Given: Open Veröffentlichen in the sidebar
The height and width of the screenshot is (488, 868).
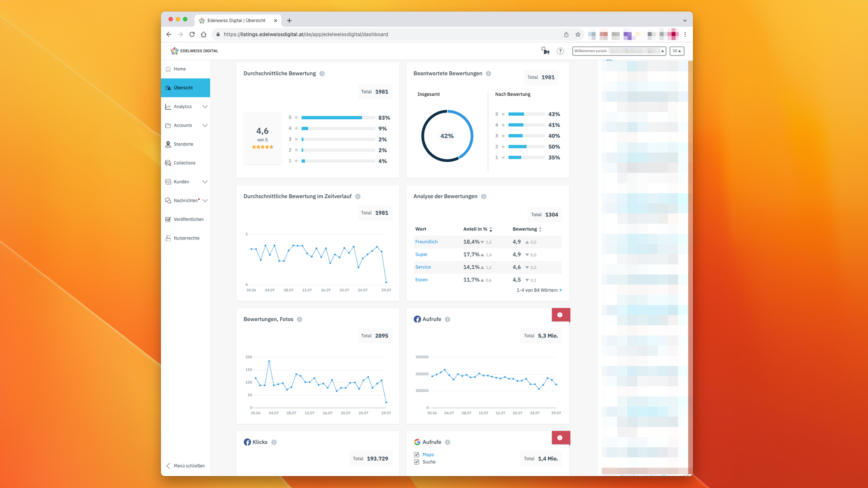Looking at the screenshot, I should point(185,220).
